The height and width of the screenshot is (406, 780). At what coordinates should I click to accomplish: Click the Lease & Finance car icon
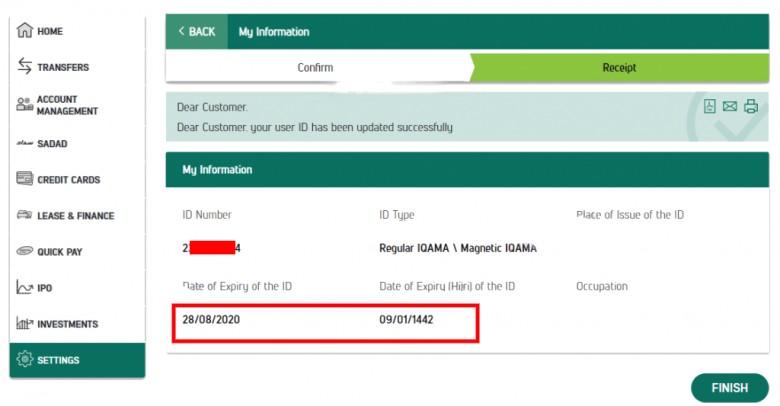point(24,214)
